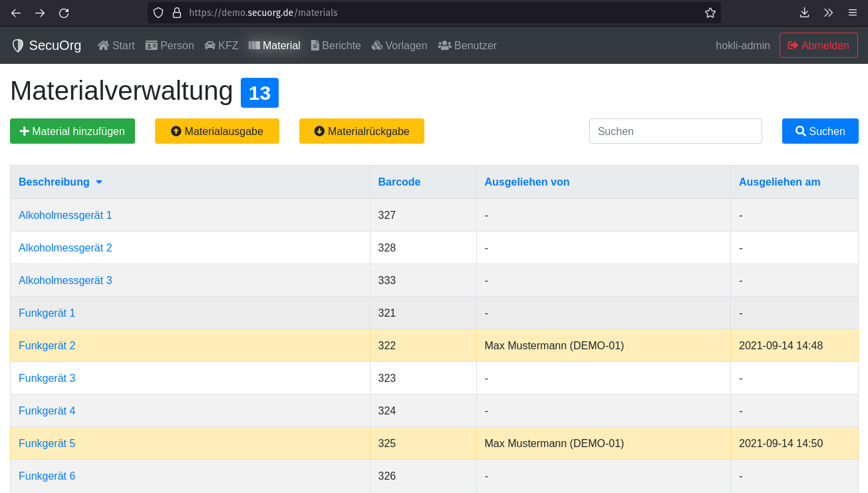868x493 pixels.
Task: Open the browser downloads icon
Action: tap(804, 13)
